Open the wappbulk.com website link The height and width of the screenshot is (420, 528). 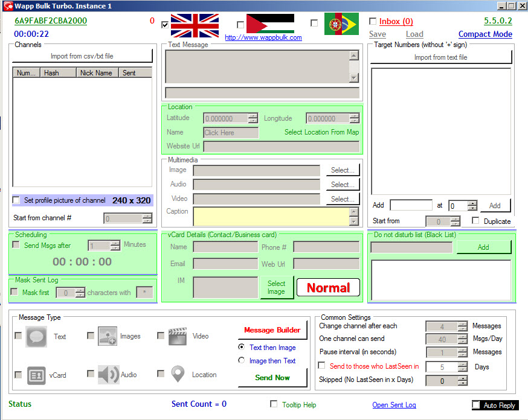click(x=263, y=37)
